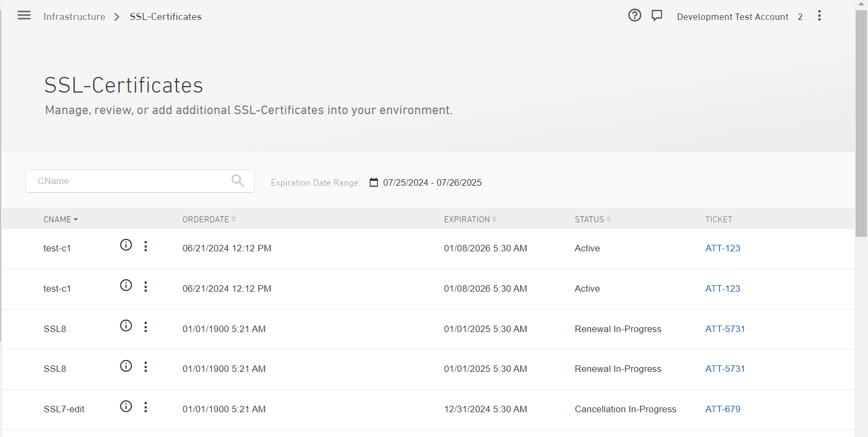Show info for SSL7-edit certificate
This screenshot has width=868, height=437.
point(126,407)
